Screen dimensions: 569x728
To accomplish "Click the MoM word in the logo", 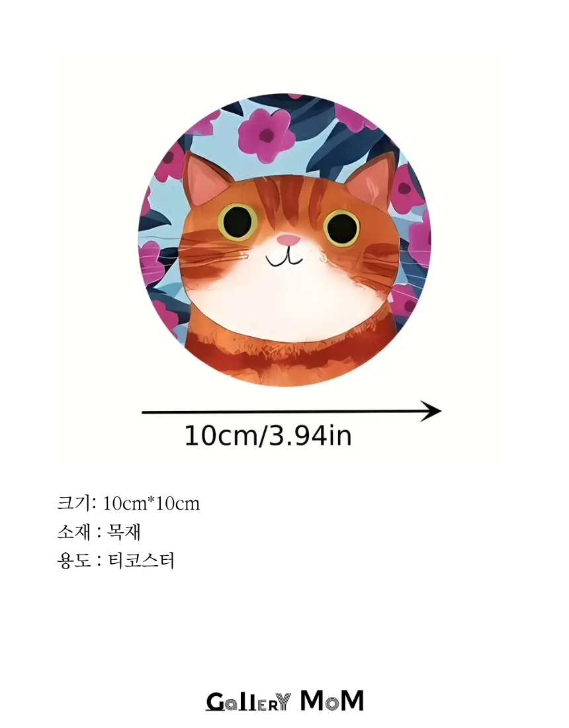I will [332, 701].
